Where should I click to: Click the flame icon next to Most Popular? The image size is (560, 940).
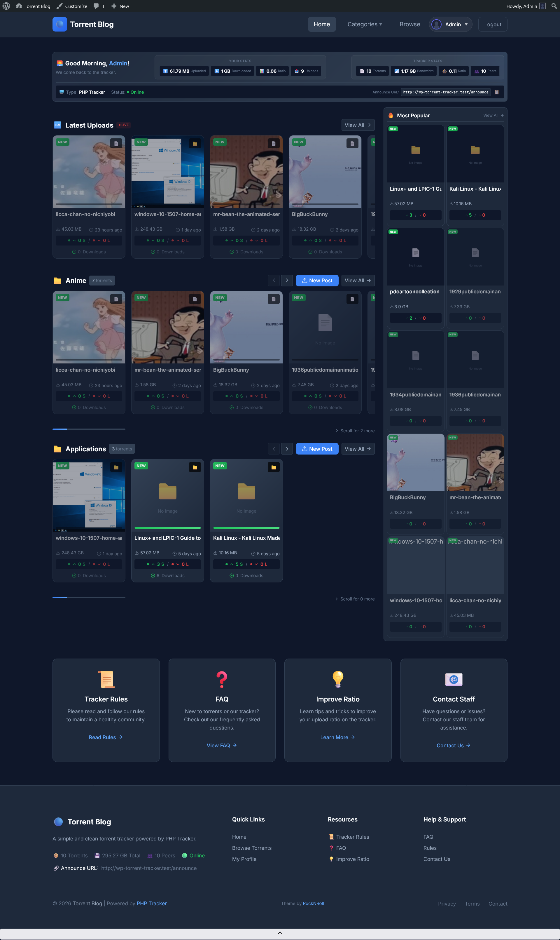pos(391,115)
